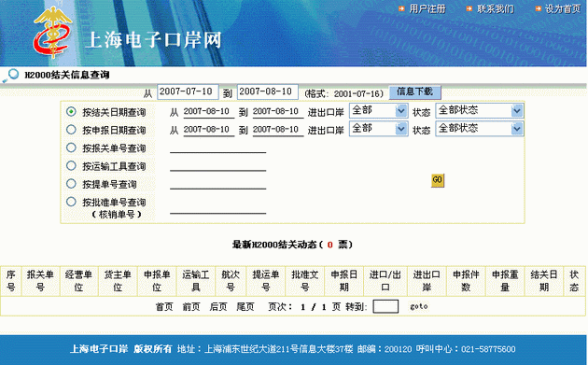Open 状态 dropdown in 结关日期 row
Viewport: 588px width, 365px height.
coord(479,111)
